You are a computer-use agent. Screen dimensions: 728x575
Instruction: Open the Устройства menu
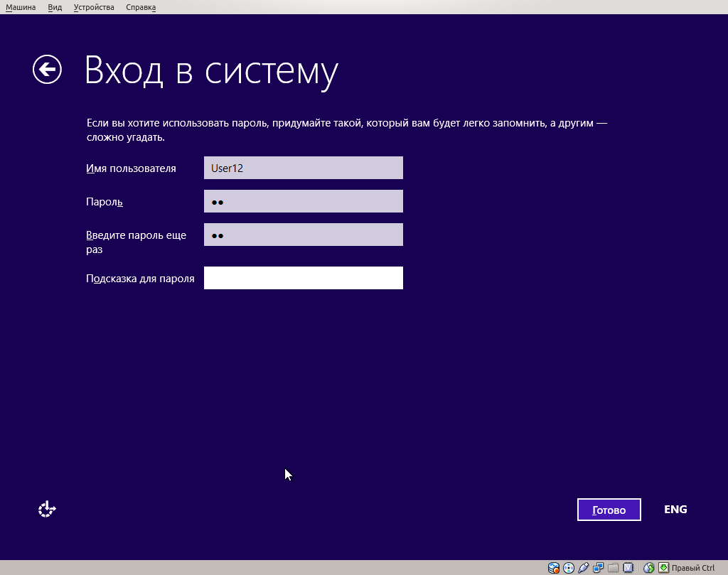pyautogui.click(x=93, y=6)
